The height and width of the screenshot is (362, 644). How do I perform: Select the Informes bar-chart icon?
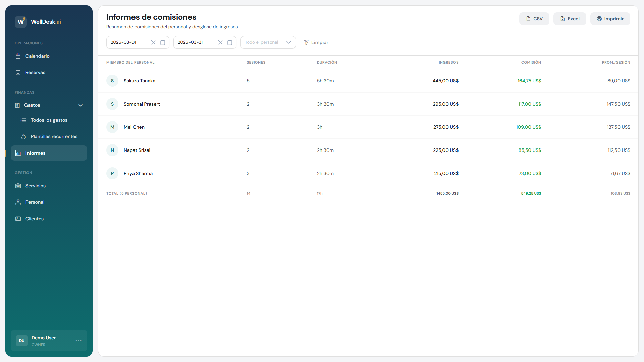coord(18,153)
